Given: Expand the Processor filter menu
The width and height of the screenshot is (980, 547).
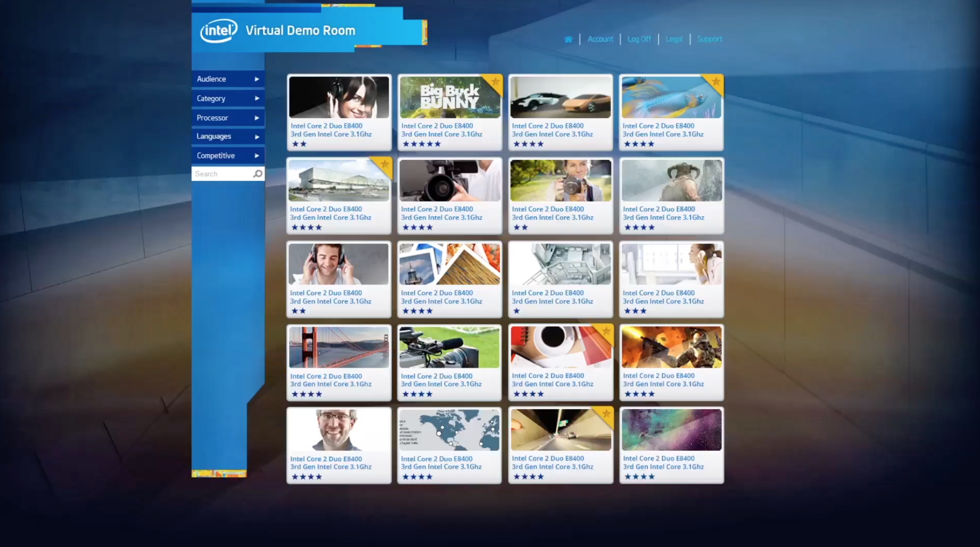Looking at the screenshot, I should click(x=228, y=118).
